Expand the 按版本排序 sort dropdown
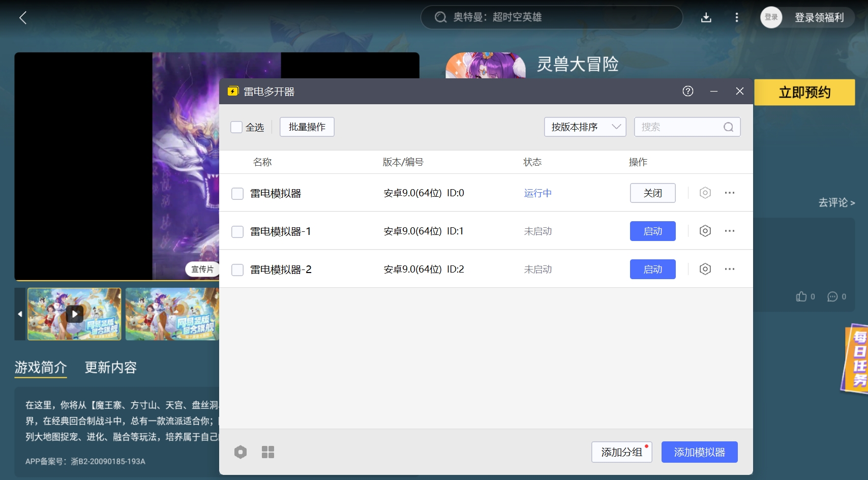This screenshot has height=480, width=868. pos(585,127)
